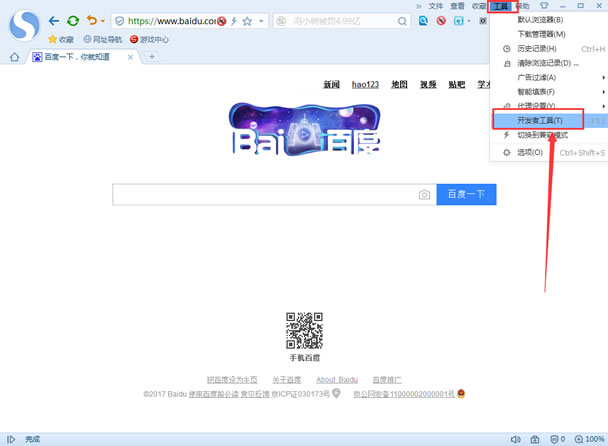Click the 收藏 star favorites button
This screenshot has width=608, height=446.
(61, 39)
